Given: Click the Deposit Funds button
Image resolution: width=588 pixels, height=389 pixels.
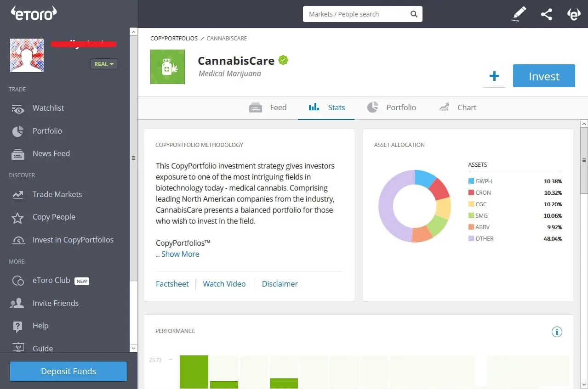Looking at the screenshot, I should coord(69,371).
